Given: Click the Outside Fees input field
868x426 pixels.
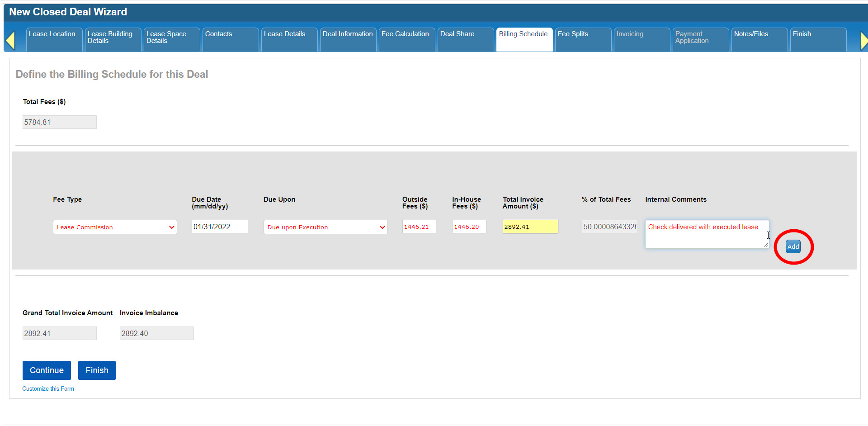Looking at the screenshot, I should pos(419,227).
